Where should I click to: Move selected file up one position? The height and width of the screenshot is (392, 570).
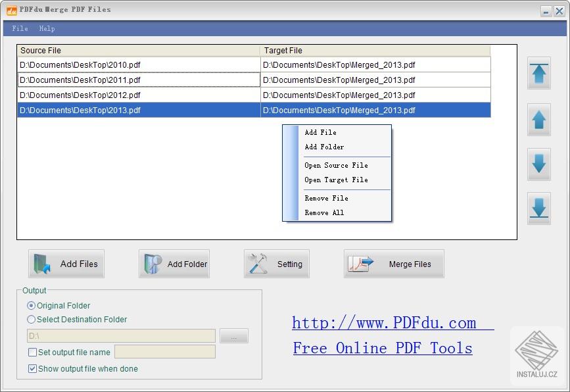point(538,120)
